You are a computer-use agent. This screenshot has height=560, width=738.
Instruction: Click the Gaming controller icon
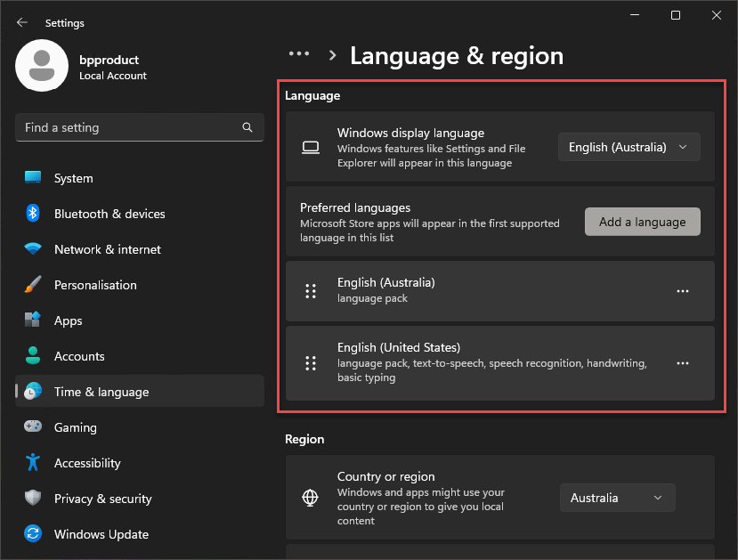pos(33,426)
